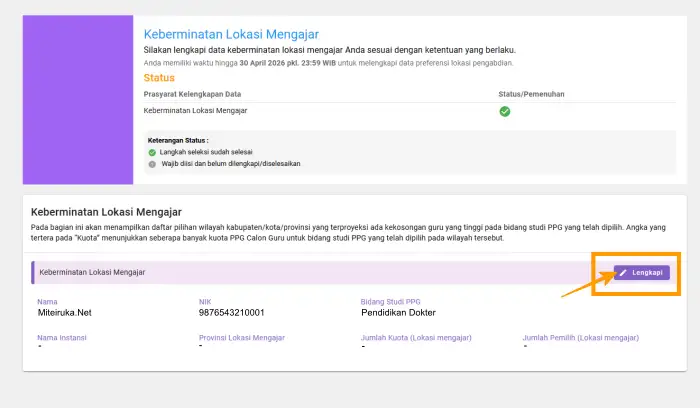This screenshot has height=408, width=700.
Task: Select Pendidikan Dokter study field value
Action: click(x=399, y=312)
